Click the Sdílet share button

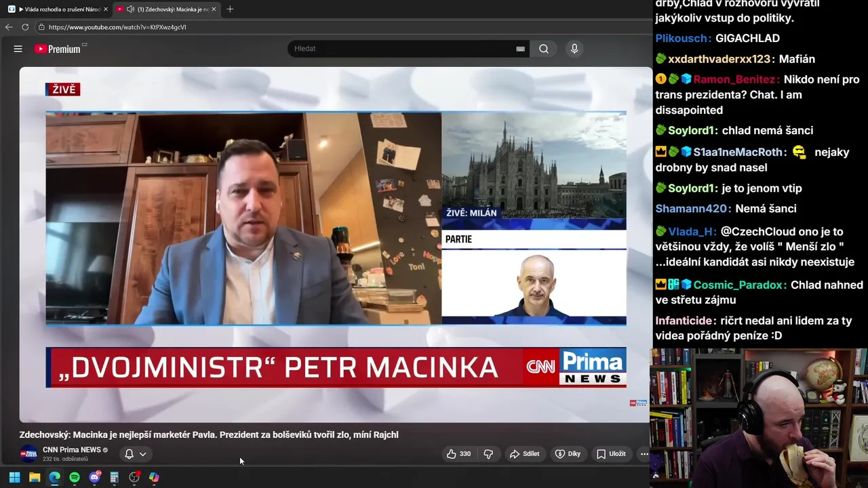[525, 454]
